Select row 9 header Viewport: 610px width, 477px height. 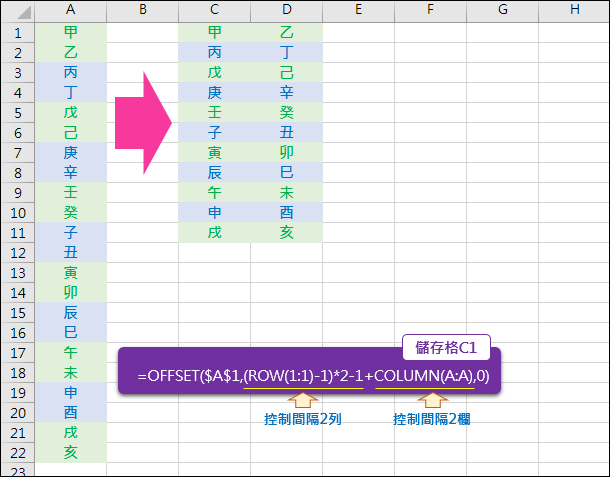coord(18,193)
